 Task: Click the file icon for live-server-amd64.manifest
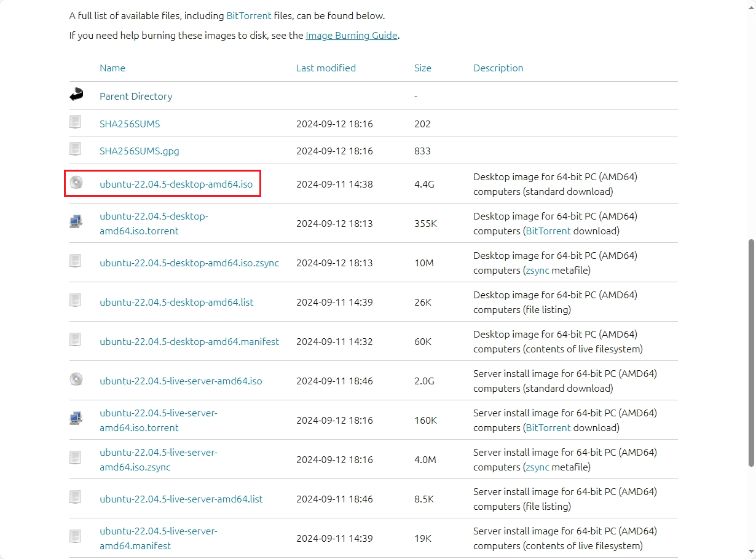click(x=75, y=536)
